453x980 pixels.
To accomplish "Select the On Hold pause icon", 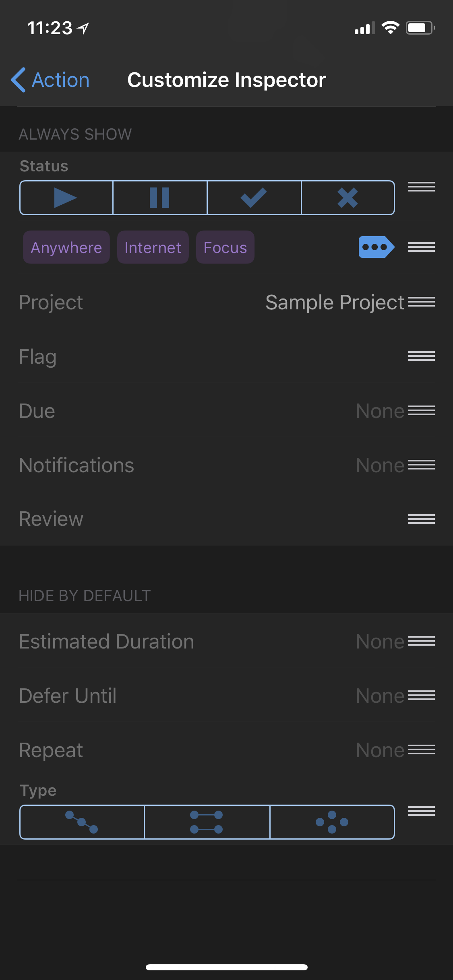I will point(160,198).
